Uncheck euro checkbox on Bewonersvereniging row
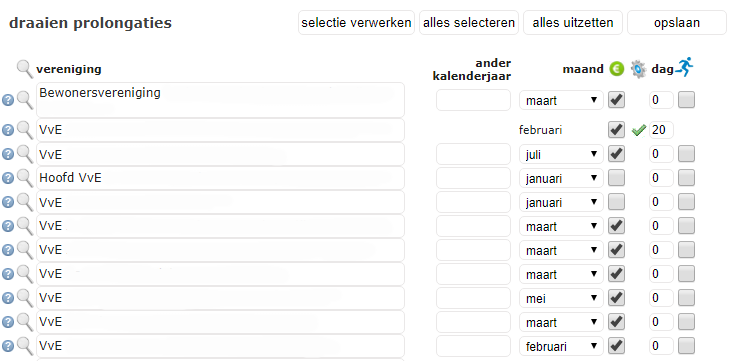This screenshot has height=361, width=730. tap(616, 100)
